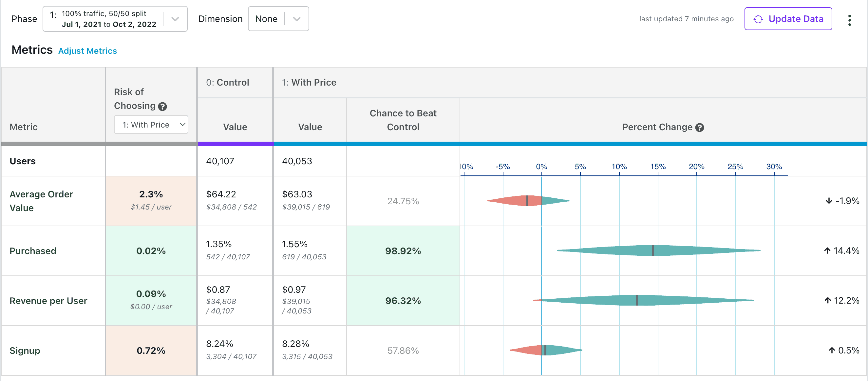Open the '1: With Price' risk dropdown
This screenshot has width=868, height=381.
151,125
